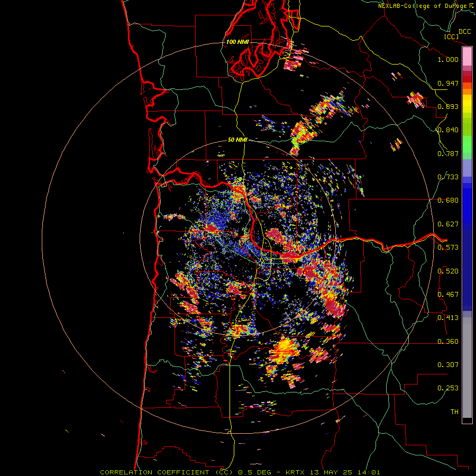
Task: Pick the light pink colorbar segment at top
Action: (x=467, y=56)
